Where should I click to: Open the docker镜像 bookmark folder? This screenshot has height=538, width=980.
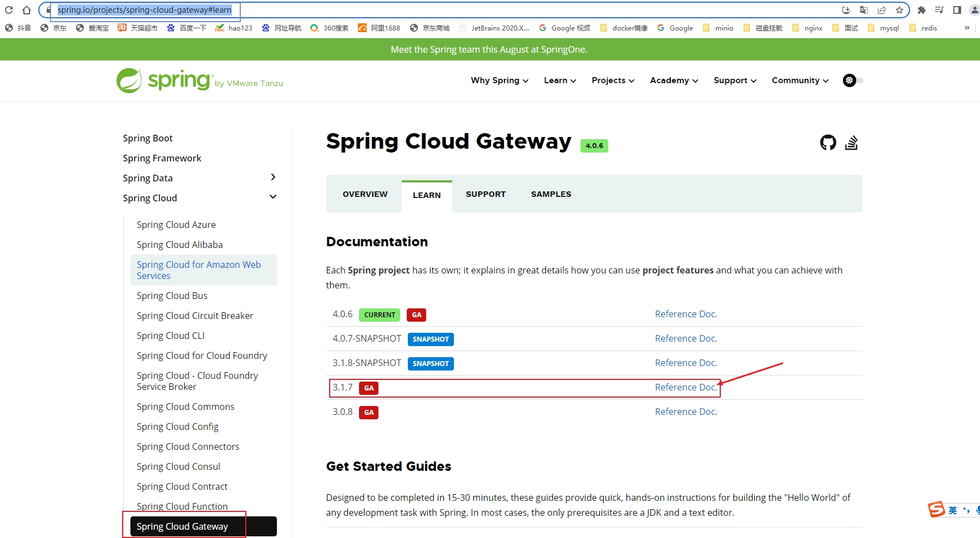(624, 28)
